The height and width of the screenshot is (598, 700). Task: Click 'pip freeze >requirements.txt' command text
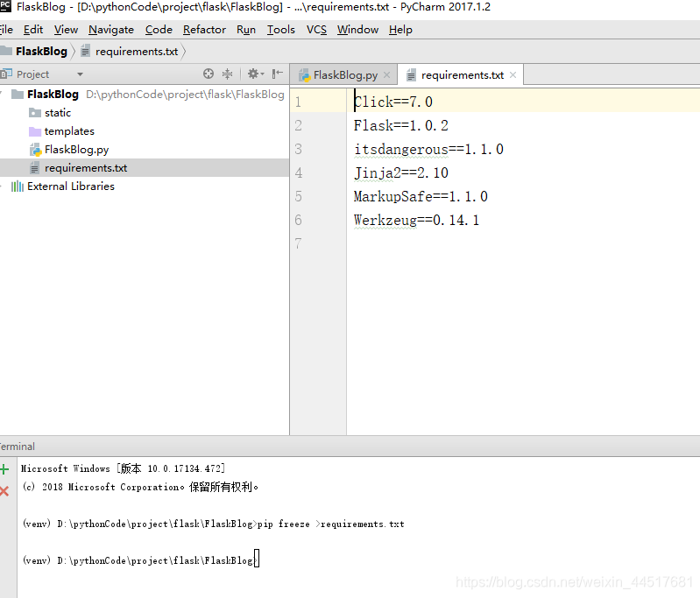tap(331, 524)
